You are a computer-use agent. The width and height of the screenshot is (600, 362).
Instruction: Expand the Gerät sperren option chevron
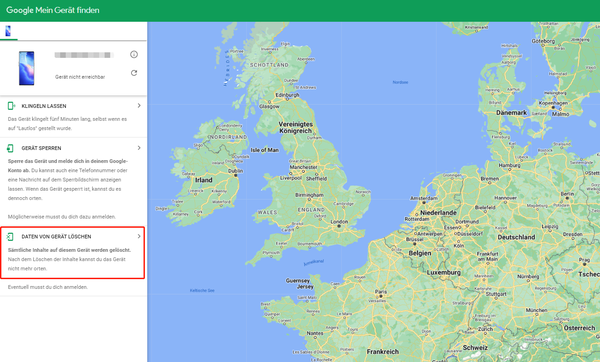point(139,148)
